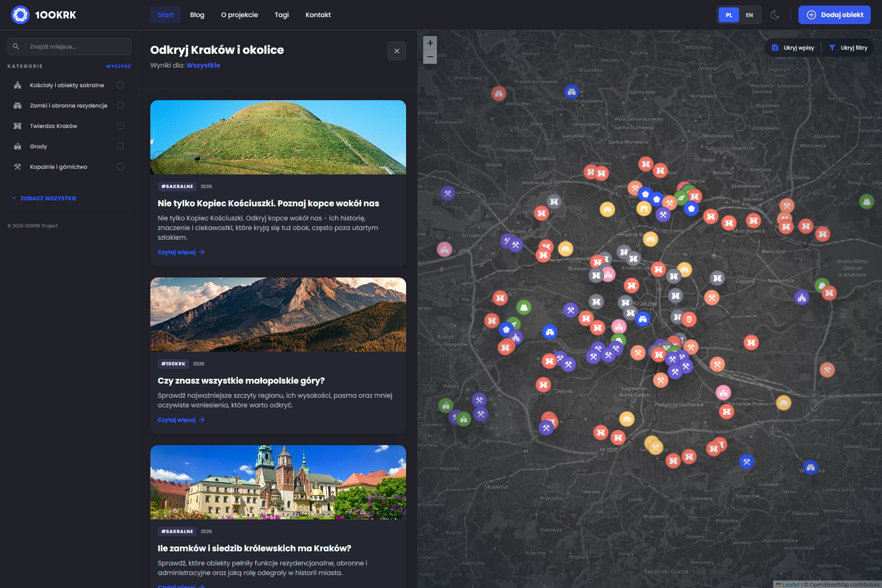Screen dimensions: 882x588
Task: Click the filter icon beside Ukryj filtry
Action: tap(833, 47)
